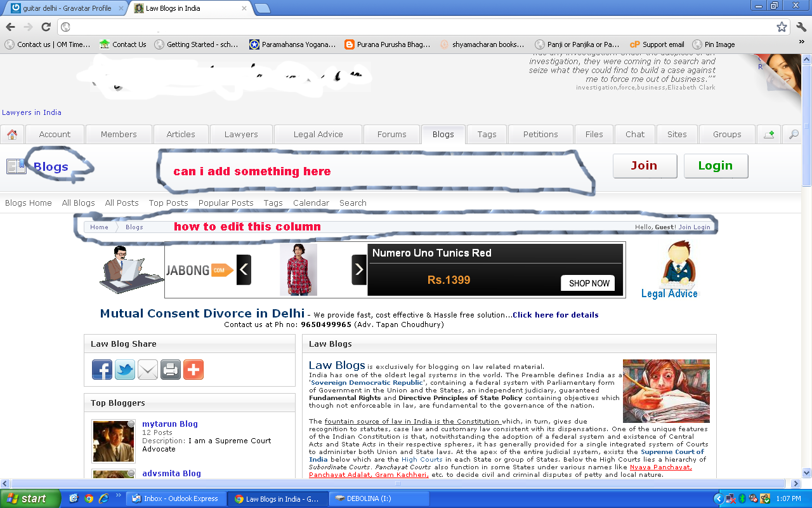Click SHOP NOW in the ad
This screenshot has height=508, width=812.
[588, 283]
